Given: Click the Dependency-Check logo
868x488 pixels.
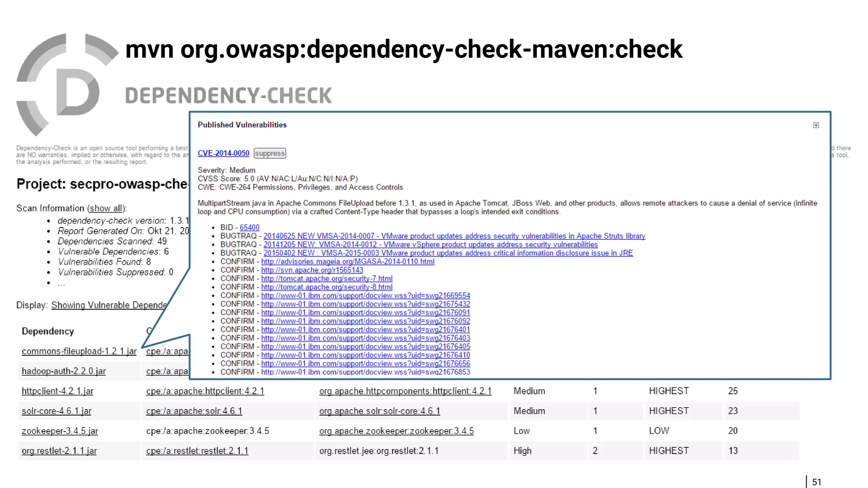Looking at the screenshot, I should click(67, 85).
